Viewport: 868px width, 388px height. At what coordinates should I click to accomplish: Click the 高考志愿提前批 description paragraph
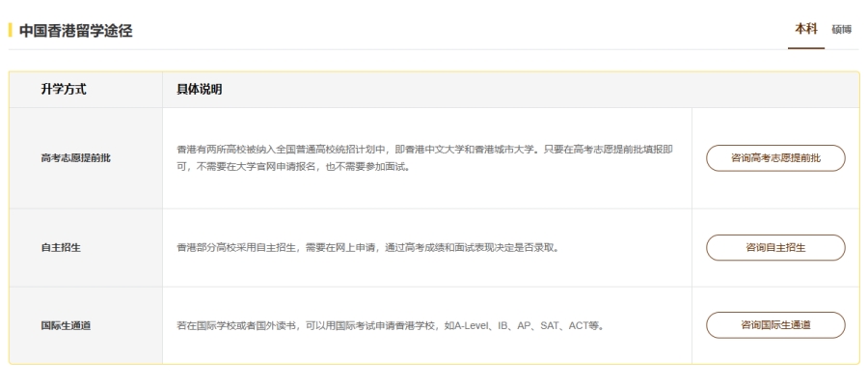[x=424, y=158]
